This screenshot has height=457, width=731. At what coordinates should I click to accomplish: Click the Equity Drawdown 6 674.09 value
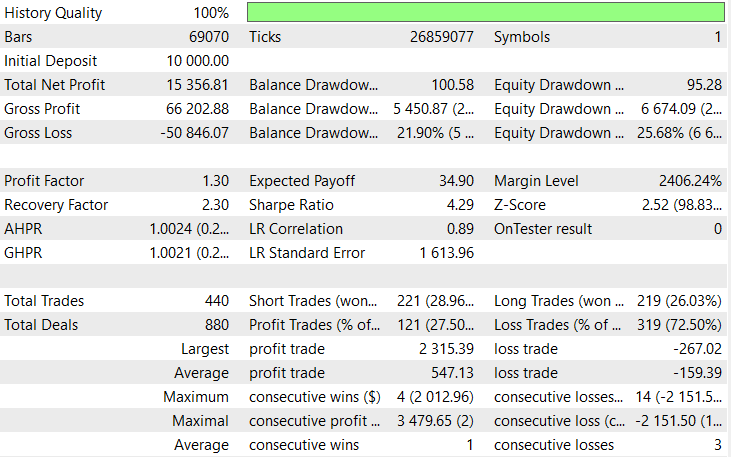[x=681, y=109]
